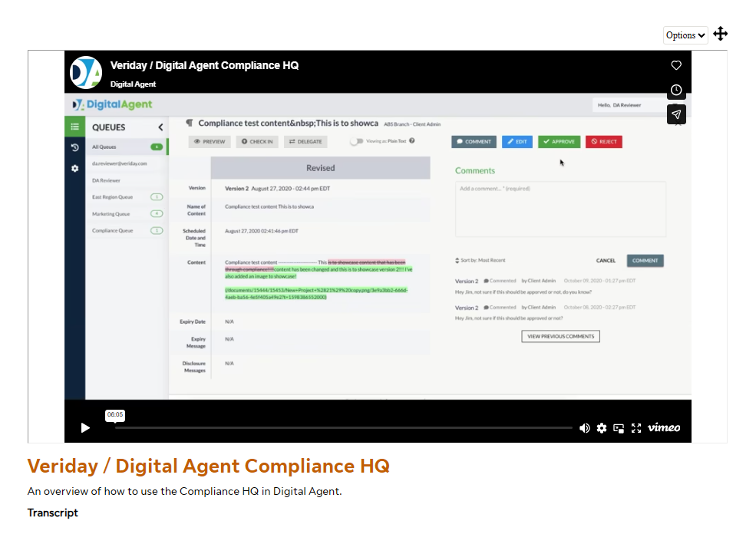Select da.reviewer@veriday.com queue
The width and height of the screenshot is (756, 534).
[x=127, y=163]
